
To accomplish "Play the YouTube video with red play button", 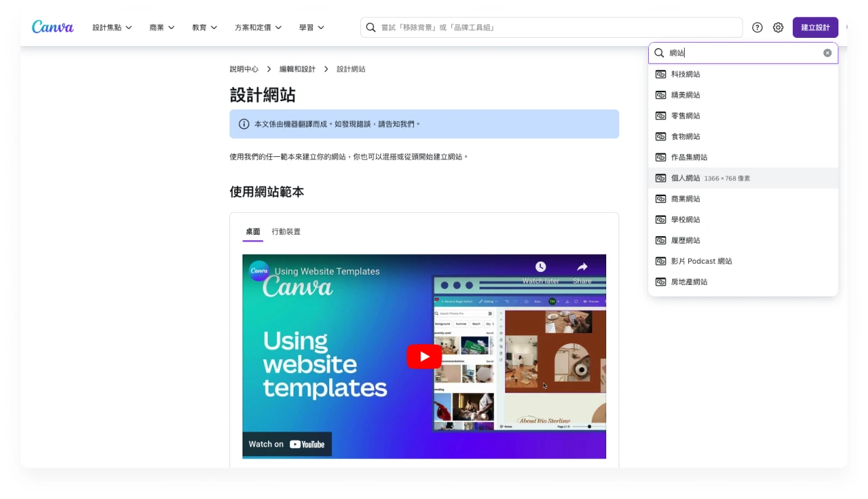I will pyautogui.click(x=424, y=357).
